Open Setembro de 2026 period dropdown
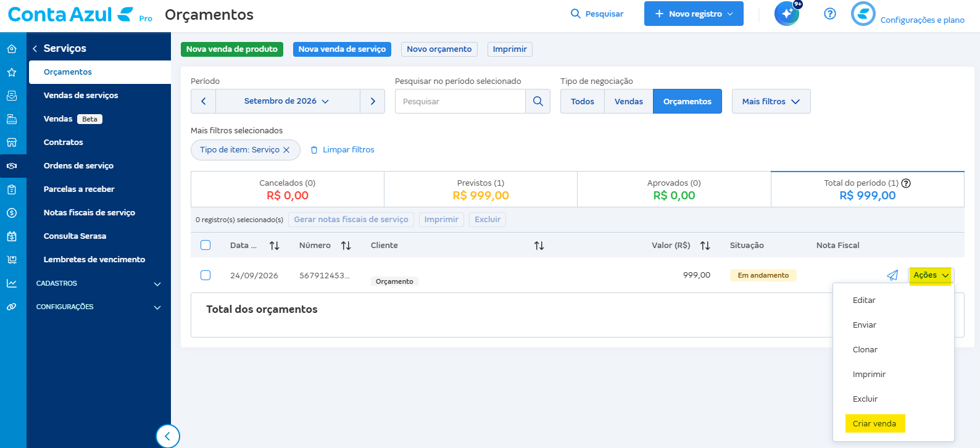980x448 pixels. pyautogui.click(x=288, y=101)
